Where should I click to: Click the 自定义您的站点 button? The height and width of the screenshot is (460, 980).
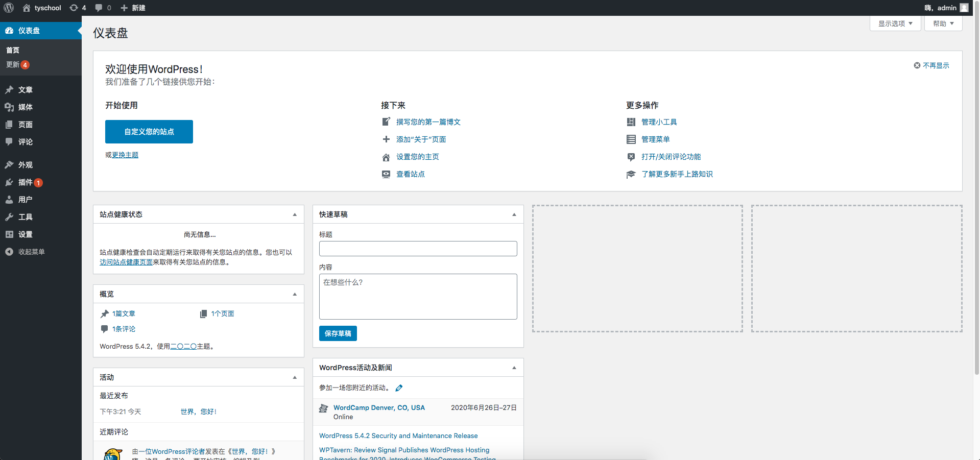(149, 132)
